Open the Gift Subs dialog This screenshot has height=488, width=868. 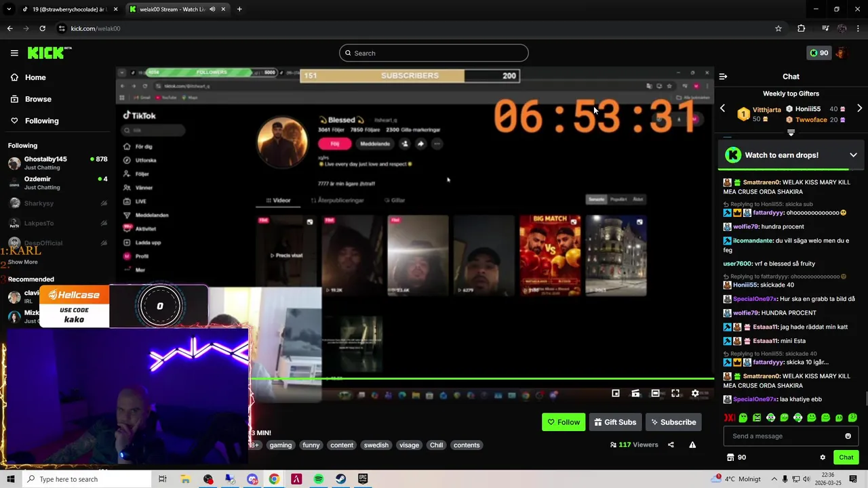615,422
